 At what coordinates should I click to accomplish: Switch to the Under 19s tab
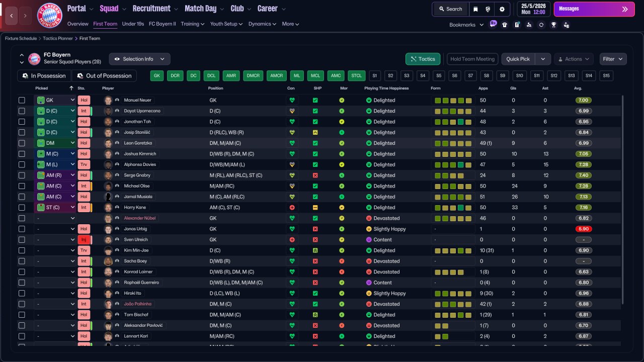click(133, 24)
